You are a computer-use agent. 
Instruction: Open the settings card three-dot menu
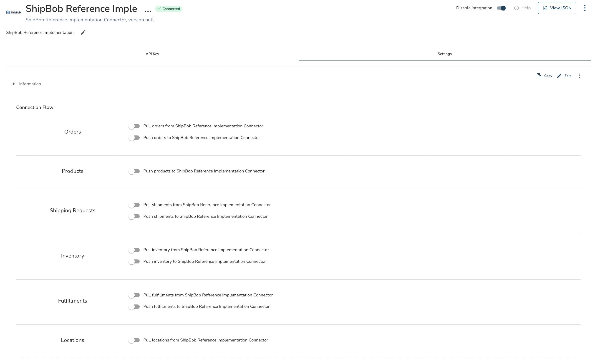pos(580,76)
